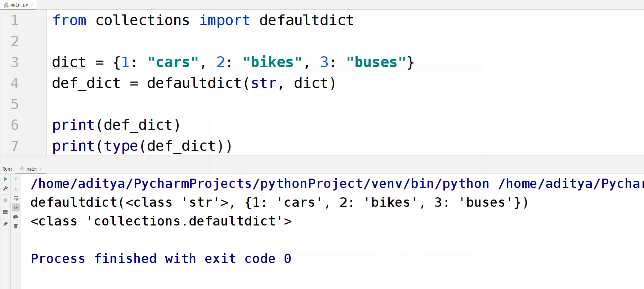
Task: Clear console output using trash icon
Action: tap(16, 226)
